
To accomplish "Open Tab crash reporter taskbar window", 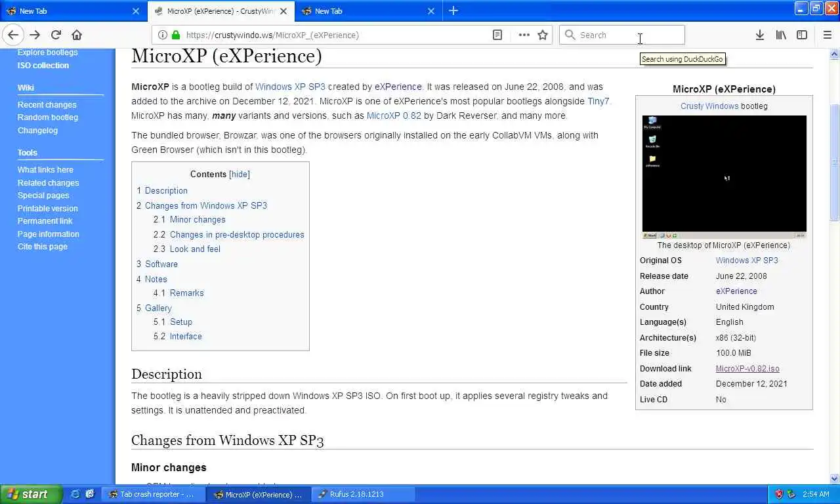I will 154,494.
